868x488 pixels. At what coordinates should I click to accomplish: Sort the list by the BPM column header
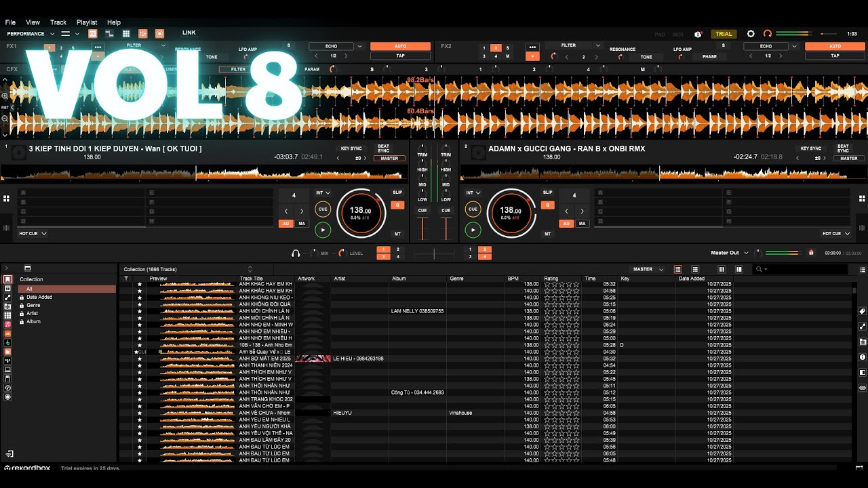[x=513, y=279]
